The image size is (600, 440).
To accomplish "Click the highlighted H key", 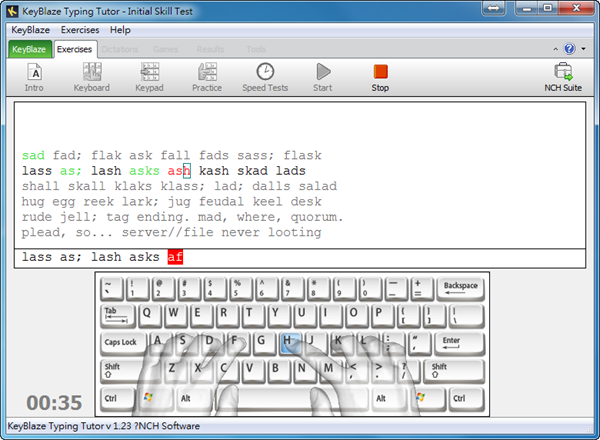I will [x=289, y=342].
